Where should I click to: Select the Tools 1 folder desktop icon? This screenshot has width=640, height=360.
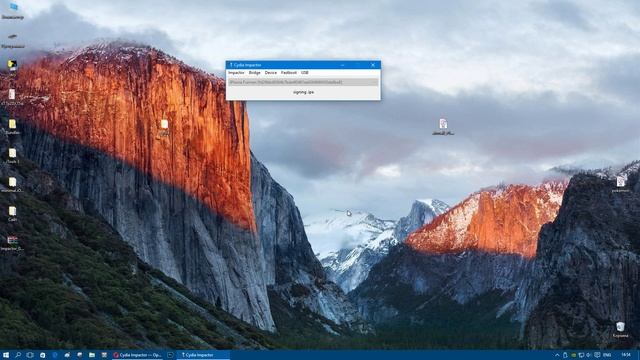(x=13, y=156)
